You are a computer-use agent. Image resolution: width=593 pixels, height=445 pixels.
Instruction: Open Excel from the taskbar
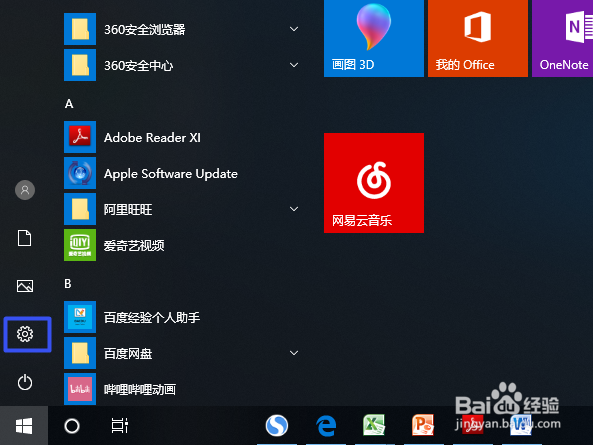click(374, 425)
